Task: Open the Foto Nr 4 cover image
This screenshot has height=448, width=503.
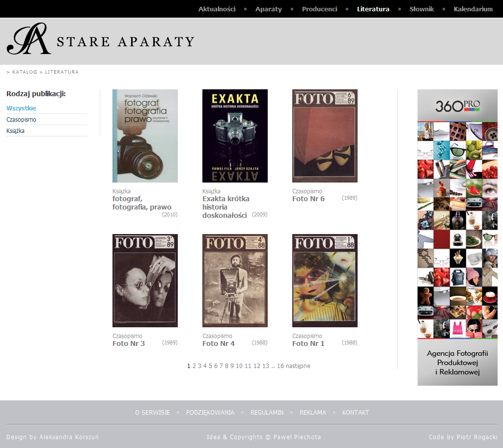Action: click(x=235, y=281)
